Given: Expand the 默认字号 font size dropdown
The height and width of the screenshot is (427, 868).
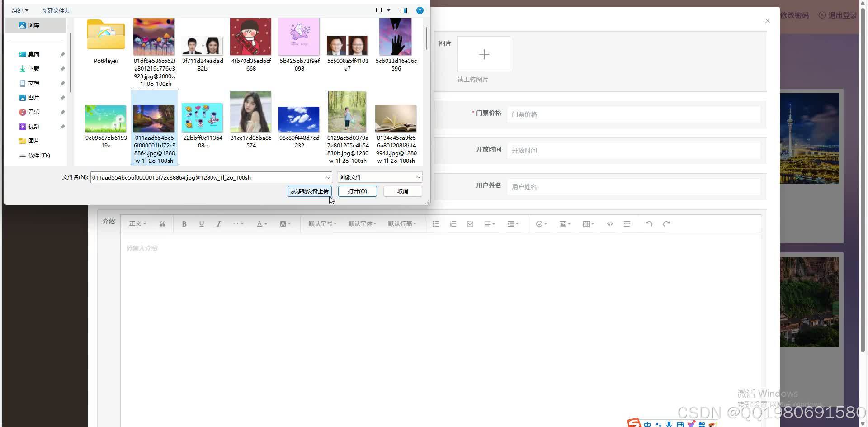Looking at the screenshot, I should (x=321, y=223).
